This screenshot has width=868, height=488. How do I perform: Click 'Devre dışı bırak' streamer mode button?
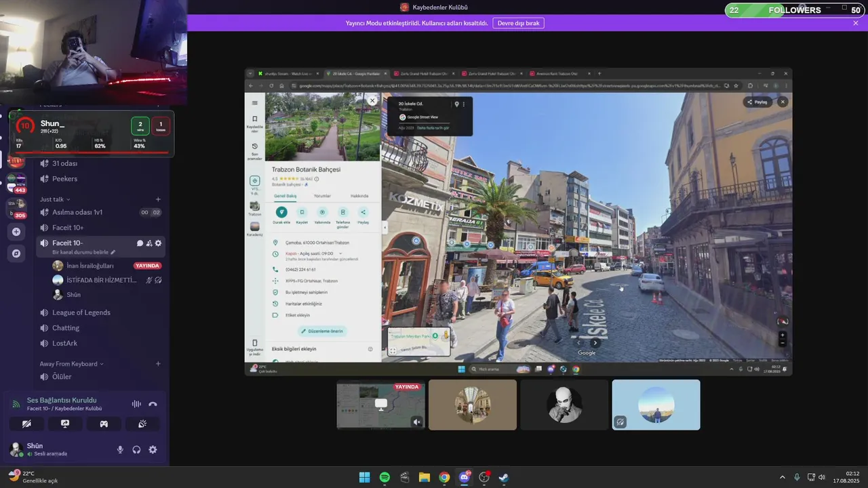[x=518, y=23]
